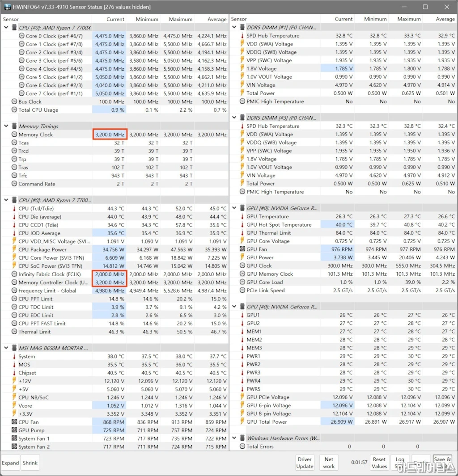Click the power icon beside GPU Total Power
458x476 pixels.
(242, 421)
